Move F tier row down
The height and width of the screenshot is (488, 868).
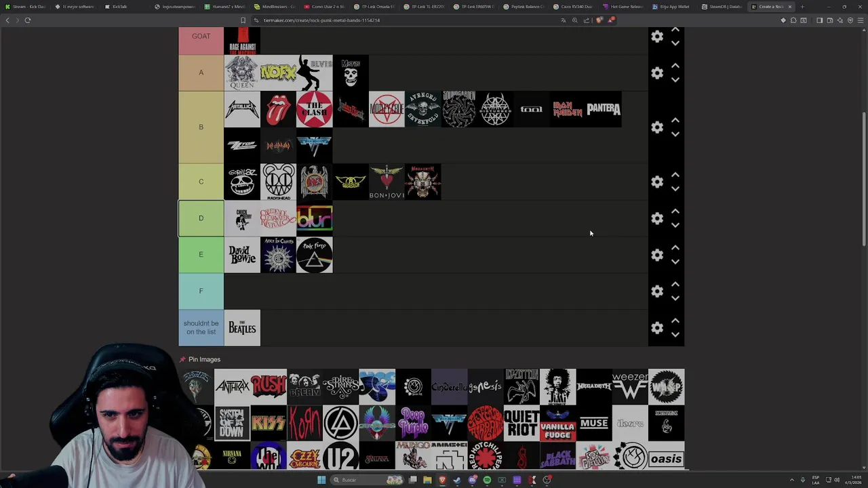(x=675, y=298)
